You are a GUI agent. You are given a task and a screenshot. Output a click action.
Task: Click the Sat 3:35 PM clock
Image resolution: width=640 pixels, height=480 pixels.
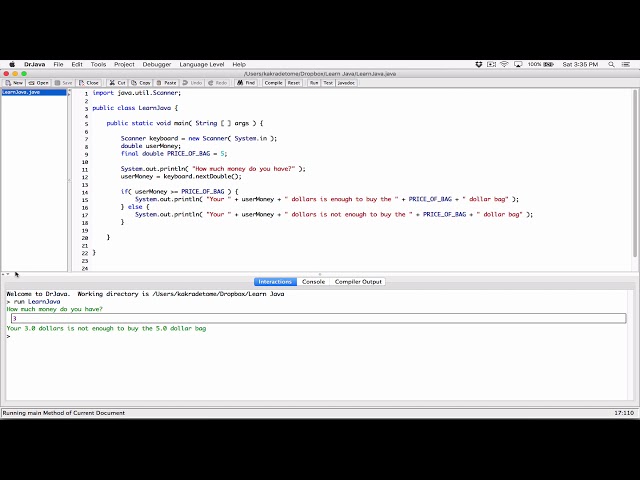(x=580, y=64)
